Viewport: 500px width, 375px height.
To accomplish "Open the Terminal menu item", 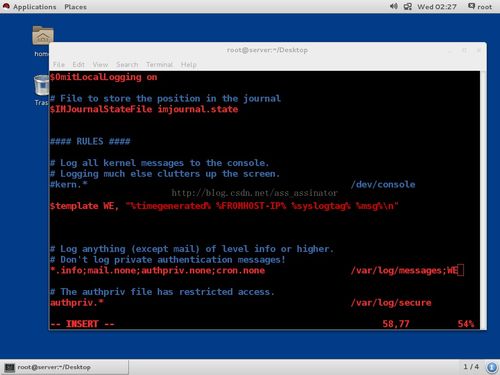I will point(159,64).
